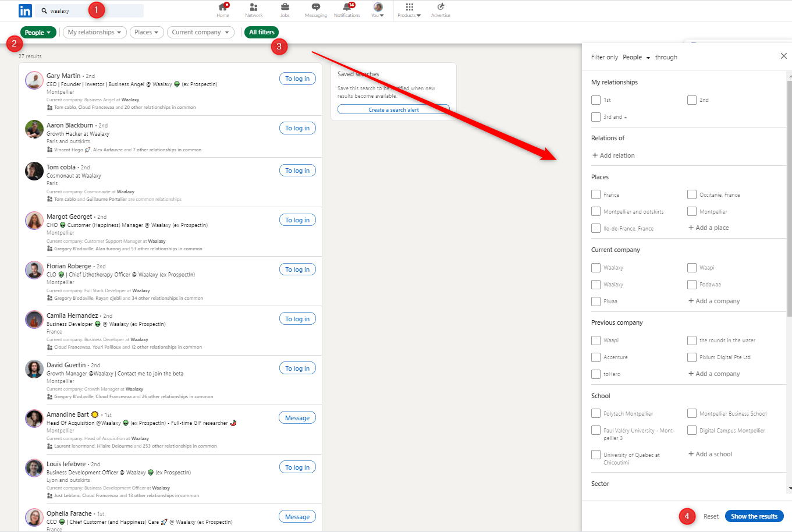Screen dimensions: 792x532
Task: Check the toHero previous company checkbox
Action: point(596,374)
